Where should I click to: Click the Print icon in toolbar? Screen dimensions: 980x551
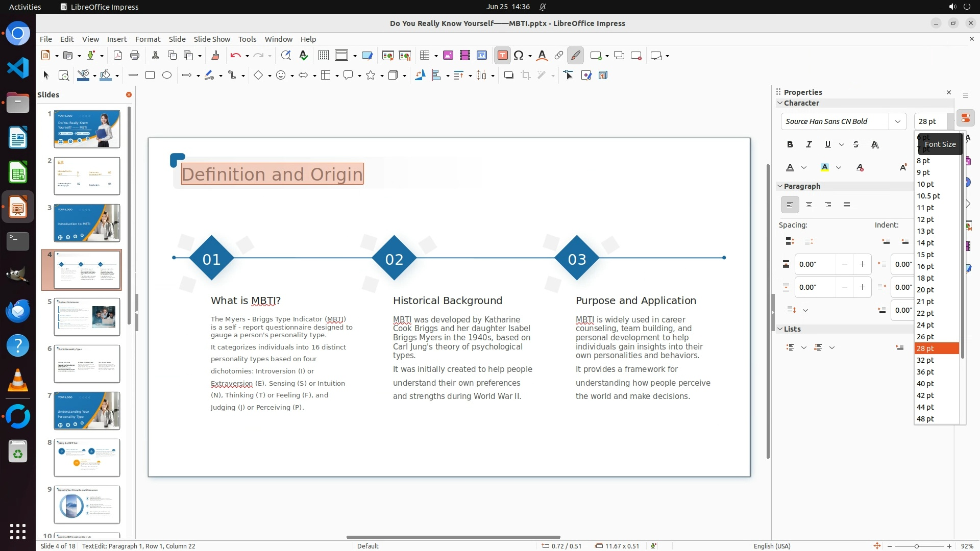pos(135,56)
